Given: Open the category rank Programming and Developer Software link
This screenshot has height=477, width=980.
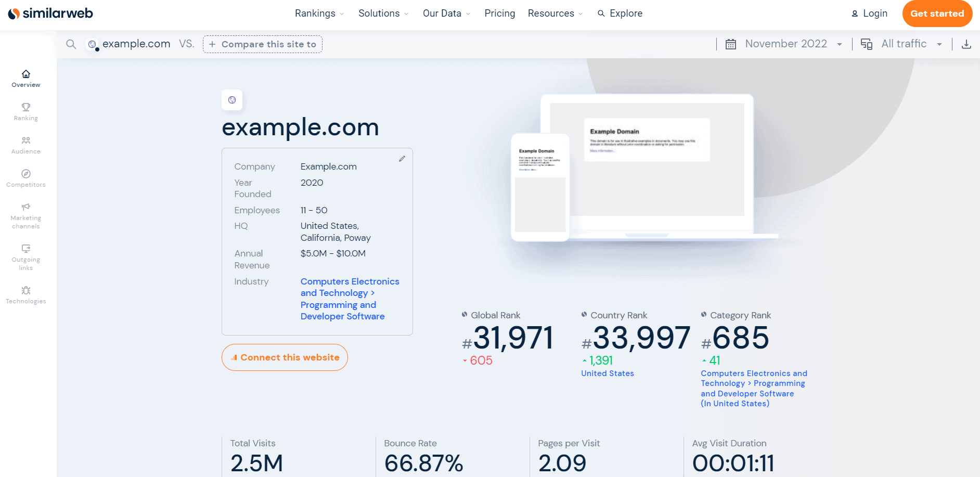Looking at the screenshot, I should [x=754, y=389].
